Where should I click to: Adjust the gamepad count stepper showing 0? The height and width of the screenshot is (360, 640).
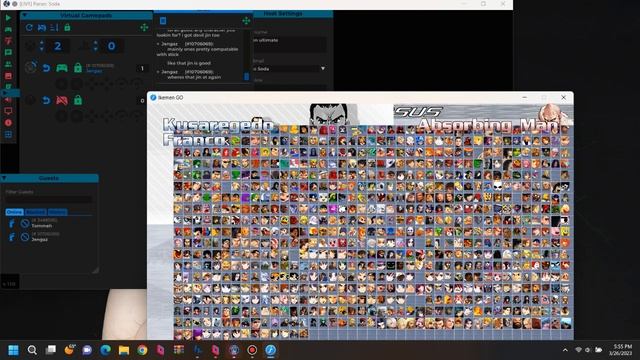pyautogui.click(x=96, y=46)
